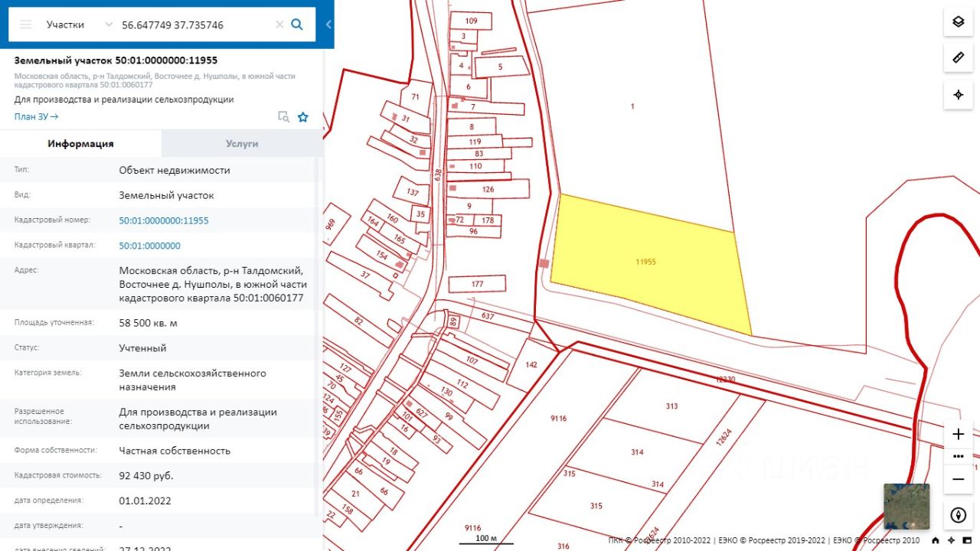The image size is (980, 551).
Task: Click parcel 5 on the map
Action: coord(501,67)
